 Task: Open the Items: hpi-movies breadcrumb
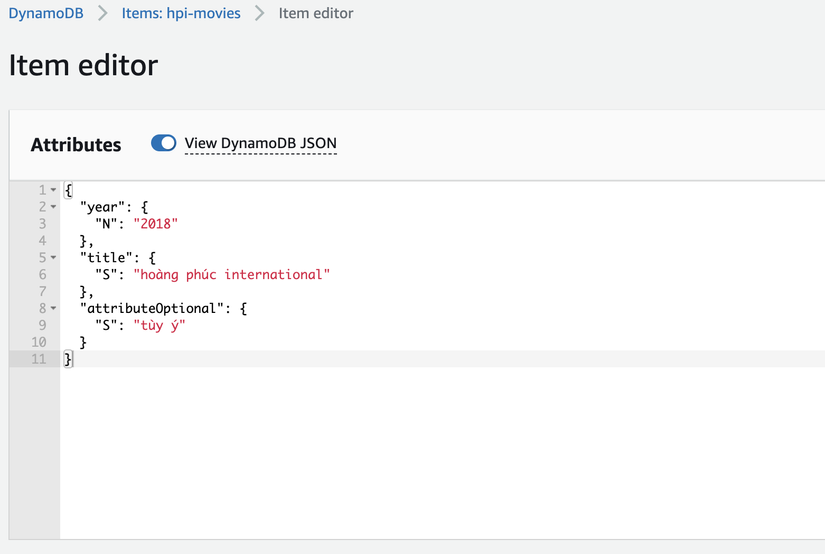(181, 14)
